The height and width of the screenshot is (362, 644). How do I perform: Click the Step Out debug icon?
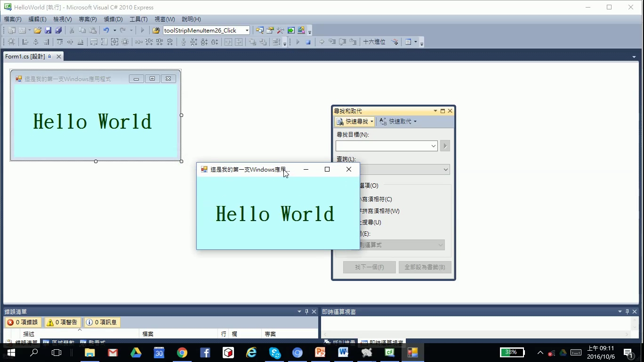(x=353, y=42)
